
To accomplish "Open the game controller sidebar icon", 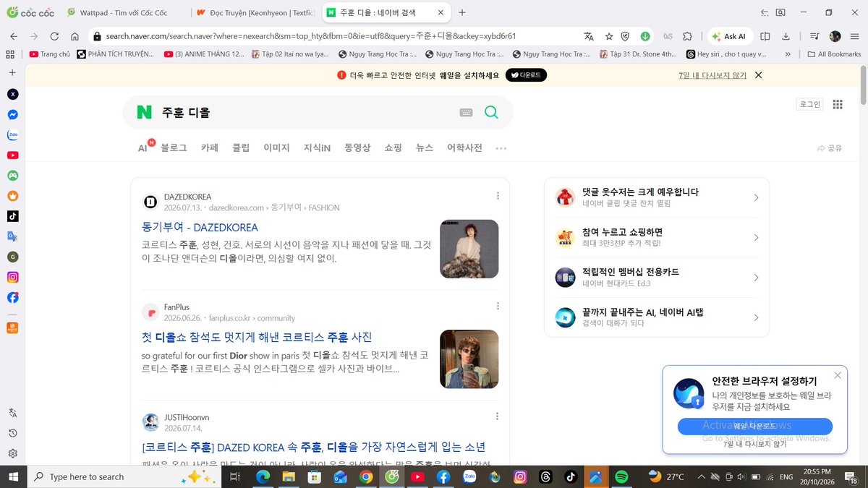I will [13, 176].
